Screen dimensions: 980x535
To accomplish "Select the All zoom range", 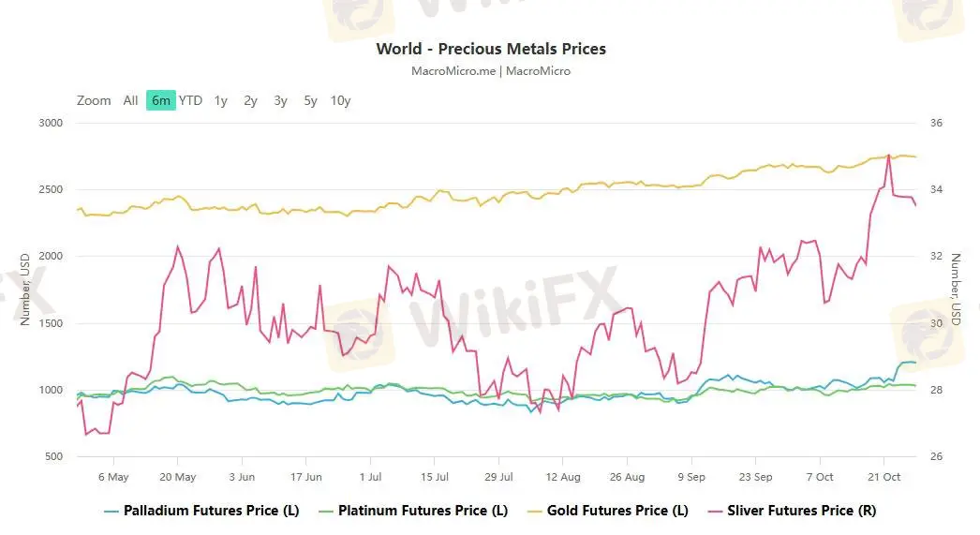I will 130,100.
